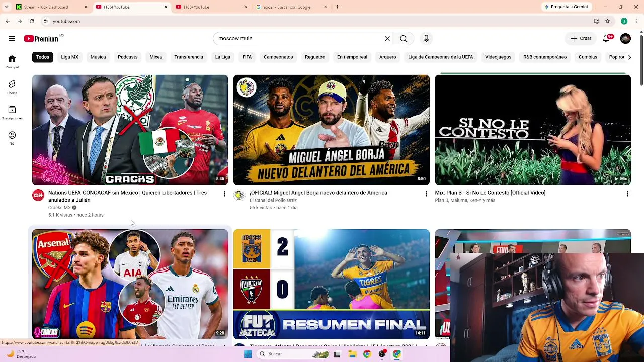Bookmark this page with the star
The width and height of the screenshot is (644, 362).
(x=607, y=21)
